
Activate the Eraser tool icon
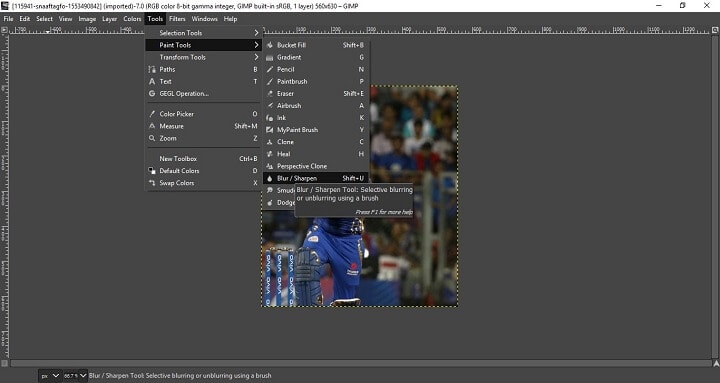click(x=270, y=94)
